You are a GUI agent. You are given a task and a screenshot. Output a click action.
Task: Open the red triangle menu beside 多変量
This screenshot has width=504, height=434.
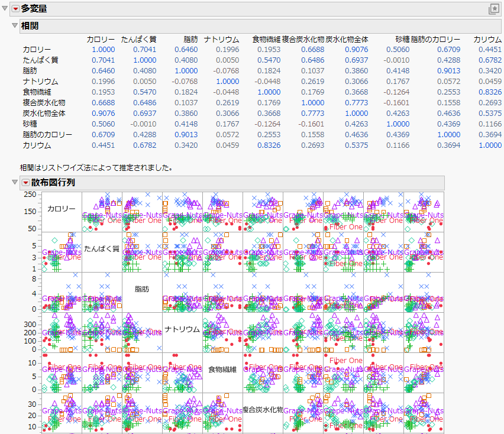pyautogui.click(x=16, y=9)
